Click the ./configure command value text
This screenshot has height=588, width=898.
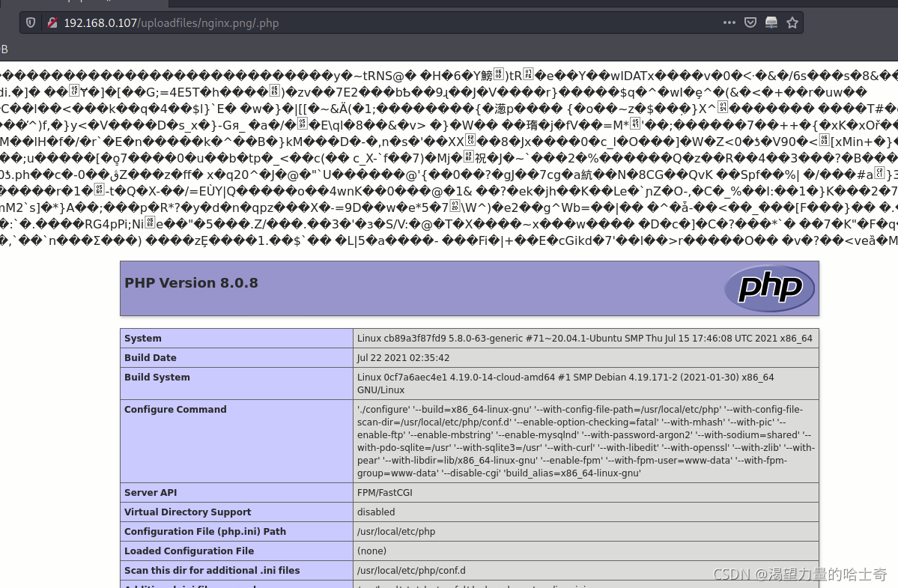coord(586,441)
